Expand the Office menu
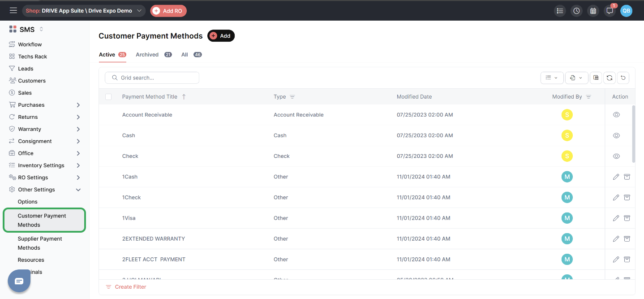The width and height of the screenshot is (644, 299). [x=78, y=153]
